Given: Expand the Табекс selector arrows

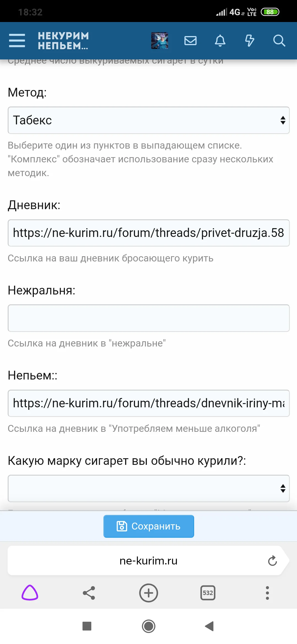Looking at the screenshot, I should tap(282, 120).
